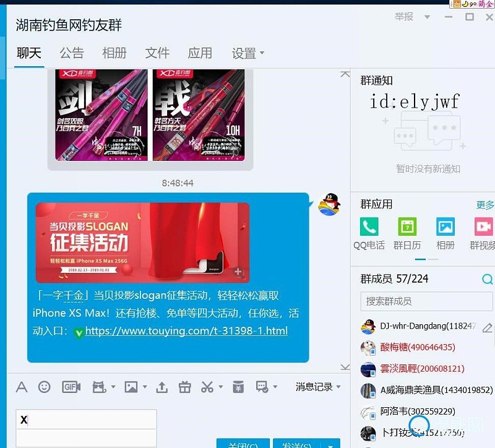Screen dimensions: 495x448
Task: Open the 当贝投影SLOGAN征集活动 banner image
Action: tap(142, 243)
